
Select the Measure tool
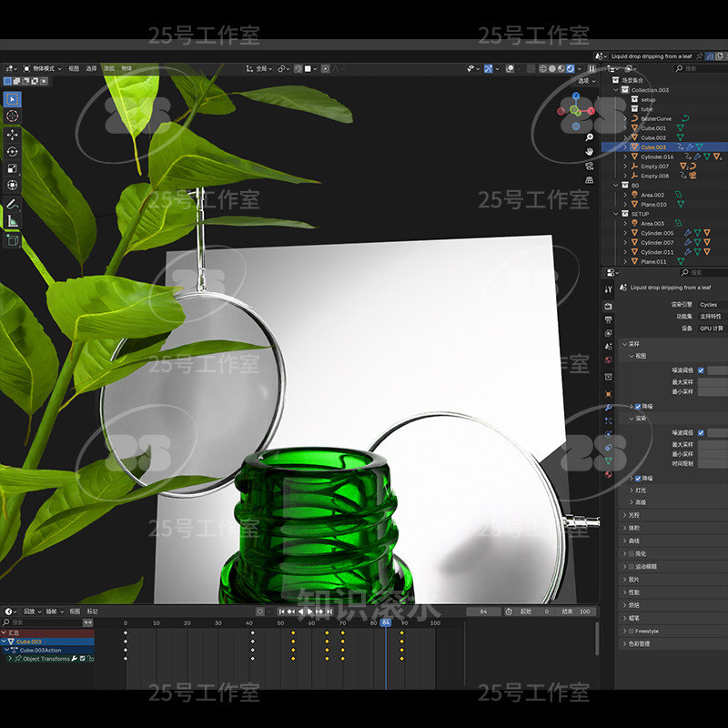pyautogui.click(x=13, y=221)
